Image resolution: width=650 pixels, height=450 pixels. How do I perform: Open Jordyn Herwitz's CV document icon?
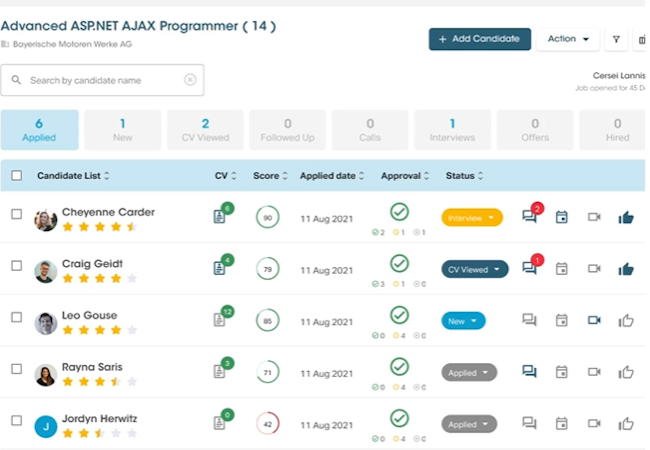click(219, 424)
